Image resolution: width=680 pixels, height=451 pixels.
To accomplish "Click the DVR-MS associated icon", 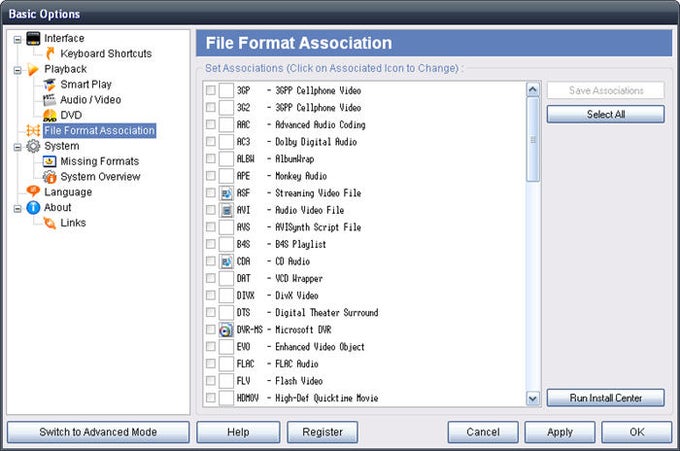I will [226, 330].
